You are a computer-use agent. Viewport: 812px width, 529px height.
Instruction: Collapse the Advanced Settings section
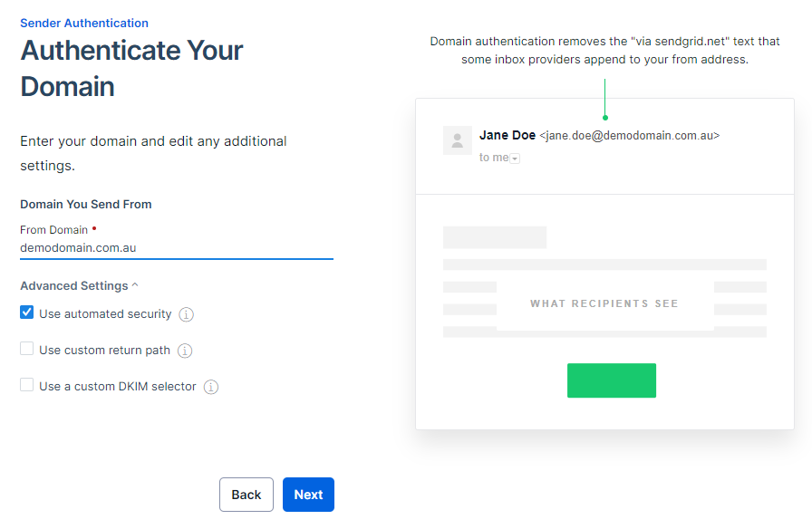pyautogui.click(x=80, y=285)
